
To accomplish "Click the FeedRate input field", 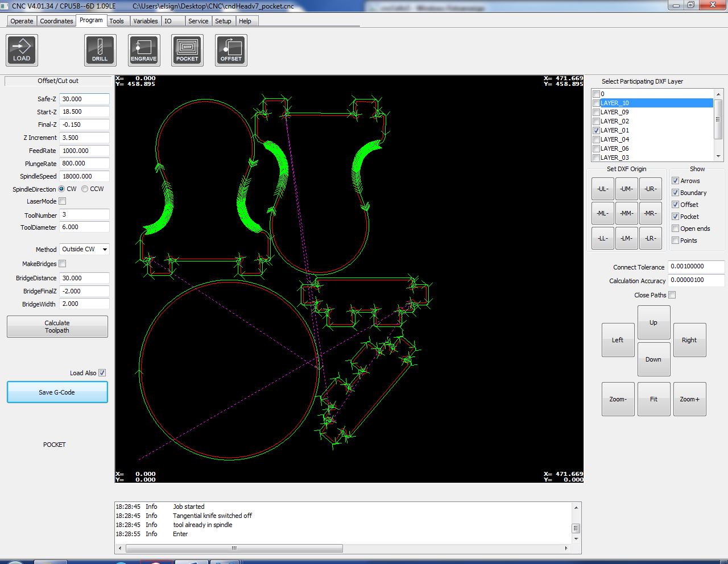I will tap(84, 151).
